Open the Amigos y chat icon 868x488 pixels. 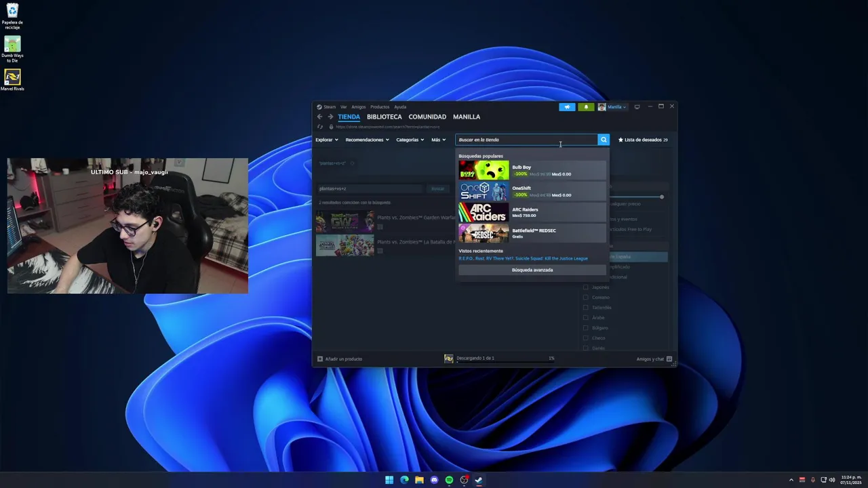669,359
